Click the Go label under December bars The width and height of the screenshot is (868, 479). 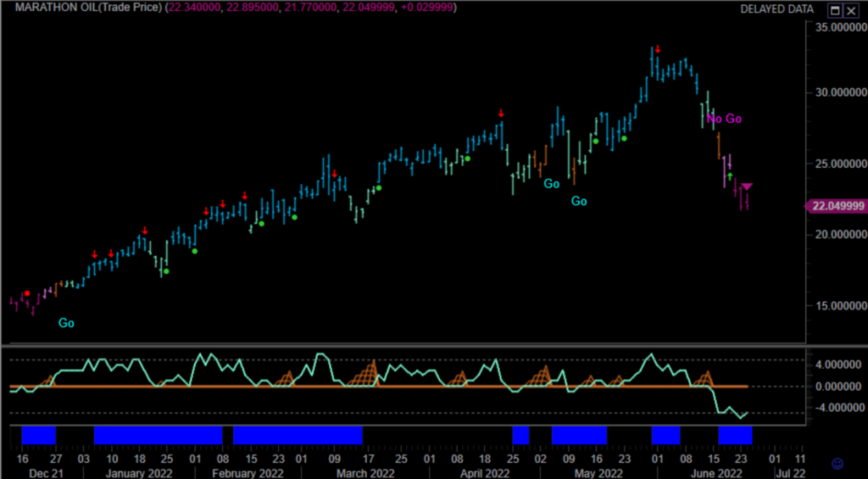click(x=66, y=323)
